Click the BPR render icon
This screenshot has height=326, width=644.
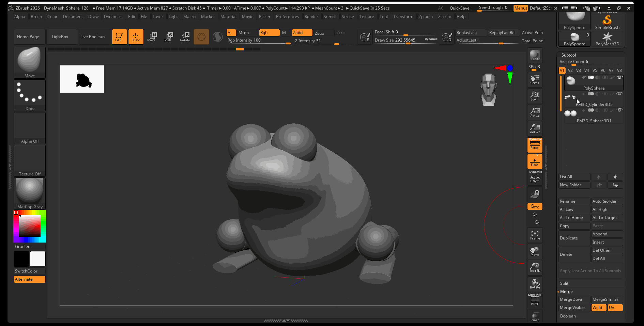point(535,55)
